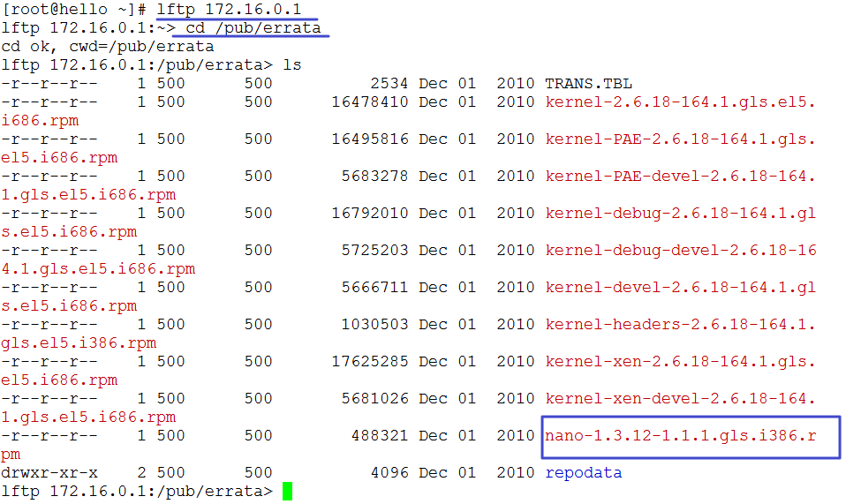Click the file size 5725203
The height and width of the screenshot is (504, 861).
click(x=374, y=251)
